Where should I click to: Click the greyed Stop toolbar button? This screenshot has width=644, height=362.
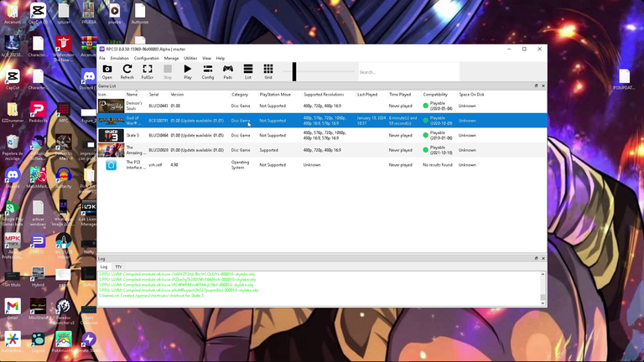168,71
